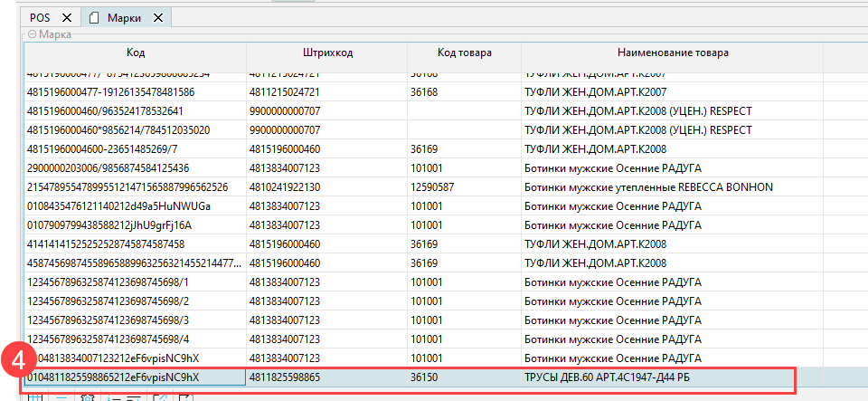This screenshot has width=868, height=401.
Task: Sort by the Код column header
Action: [x=136, y=53]
